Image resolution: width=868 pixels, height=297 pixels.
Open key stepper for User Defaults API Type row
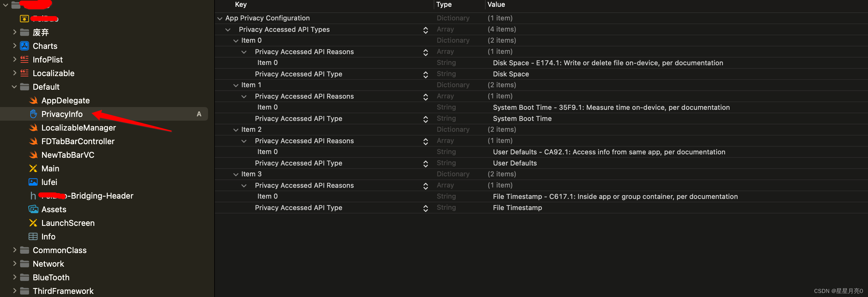(x=426, y=163)
